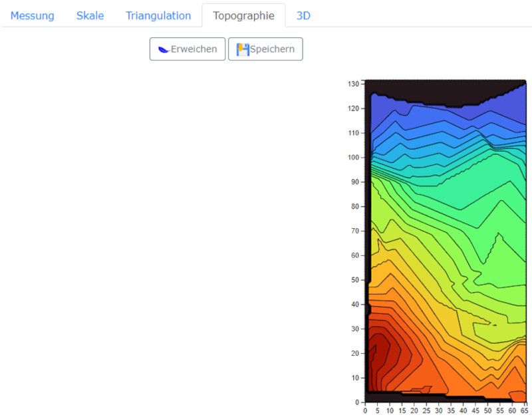Click the Speichern button

pyautogui.click(x=265, y=49)
